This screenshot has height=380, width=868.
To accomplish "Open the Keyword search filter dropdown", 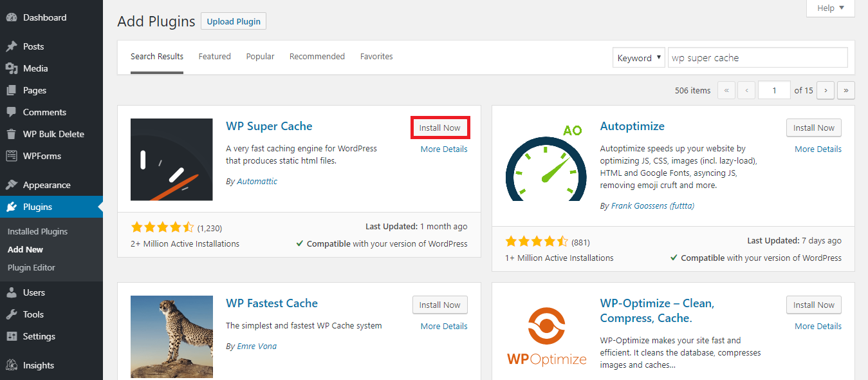I will point(638,57).
